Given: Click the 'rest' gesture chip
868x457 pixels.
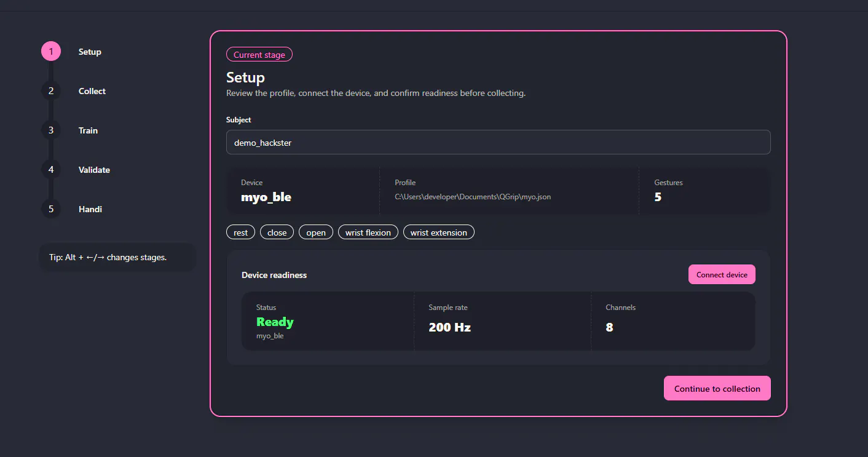Looking at the screenshot, I should (241, 232).
